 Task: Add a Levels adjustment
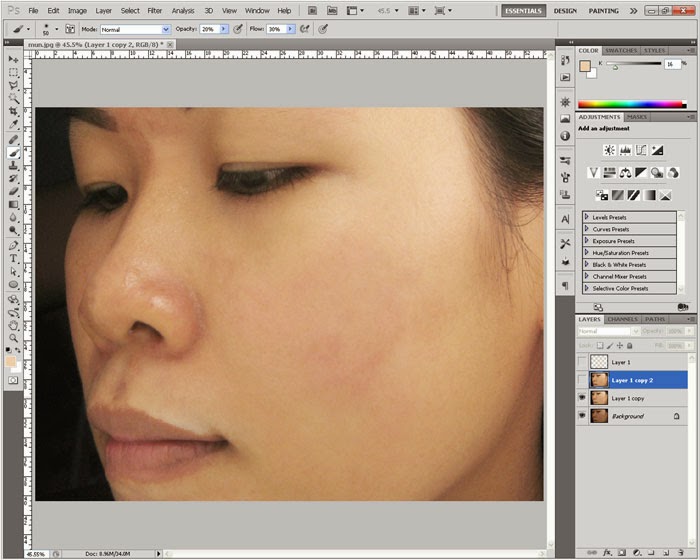[625, 150]
